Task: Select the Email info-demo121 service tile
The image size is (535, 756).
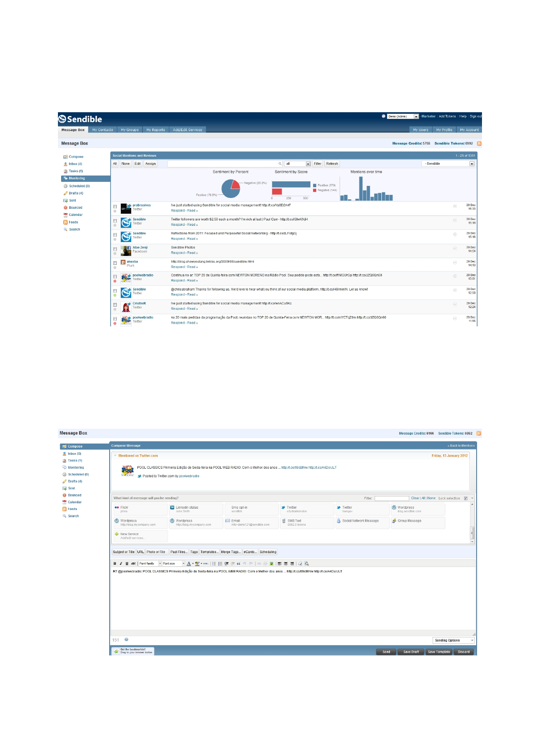Action: tap(252, 523)
